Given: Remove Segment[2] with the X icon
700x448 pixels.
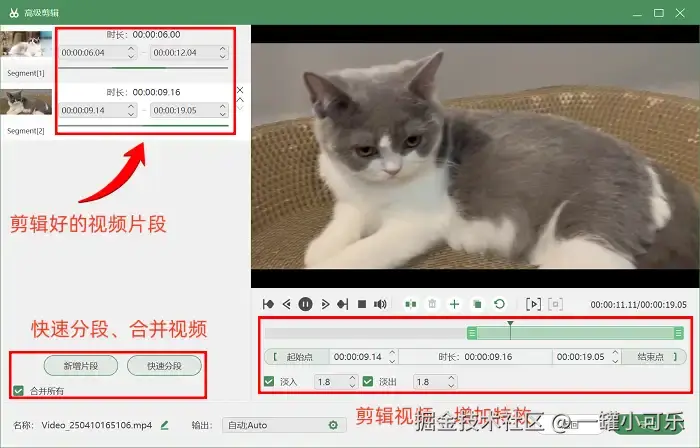Looking at the screenshot, I should tap(240, 90).
